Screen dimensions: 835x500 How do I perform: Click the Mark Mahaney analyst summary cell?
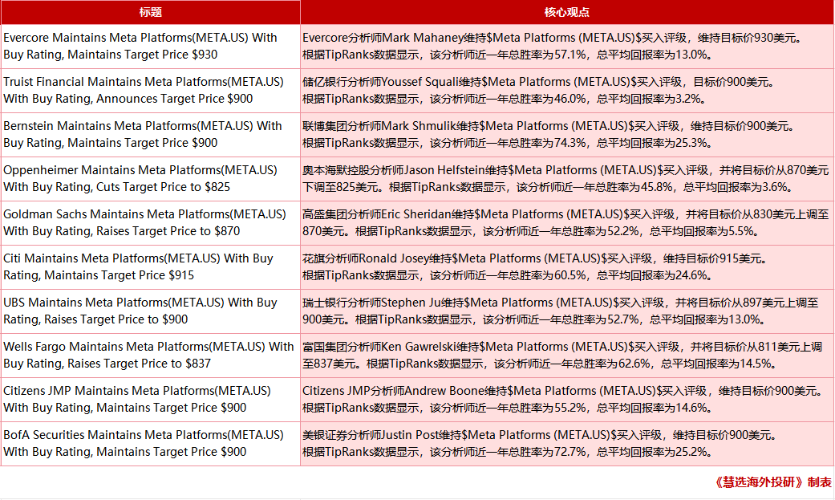[567, 46]
